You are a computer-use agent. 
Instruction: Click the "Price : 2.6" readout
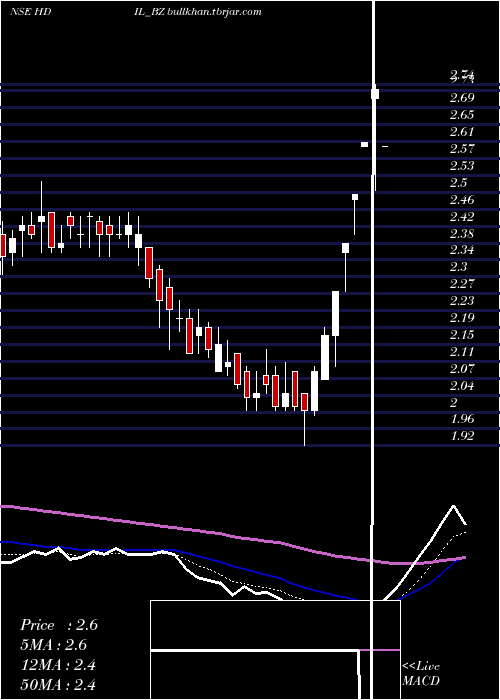58,625
